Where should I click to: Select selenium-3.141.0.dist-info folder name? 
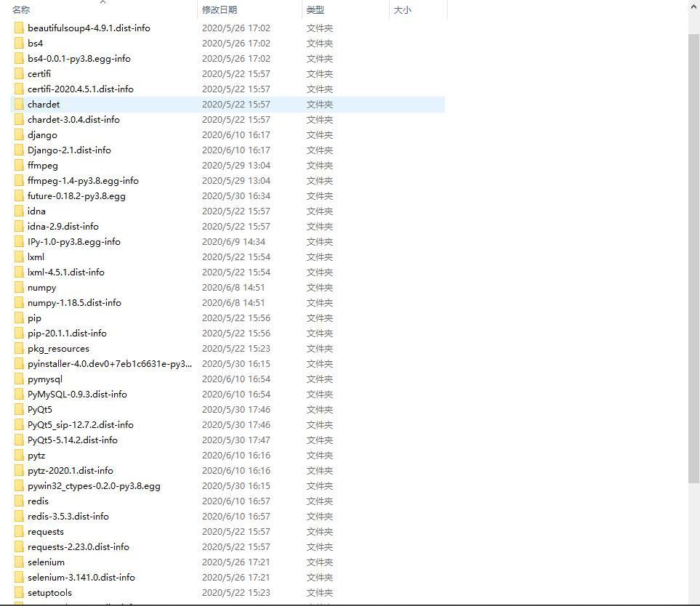[x=81, y=578]
